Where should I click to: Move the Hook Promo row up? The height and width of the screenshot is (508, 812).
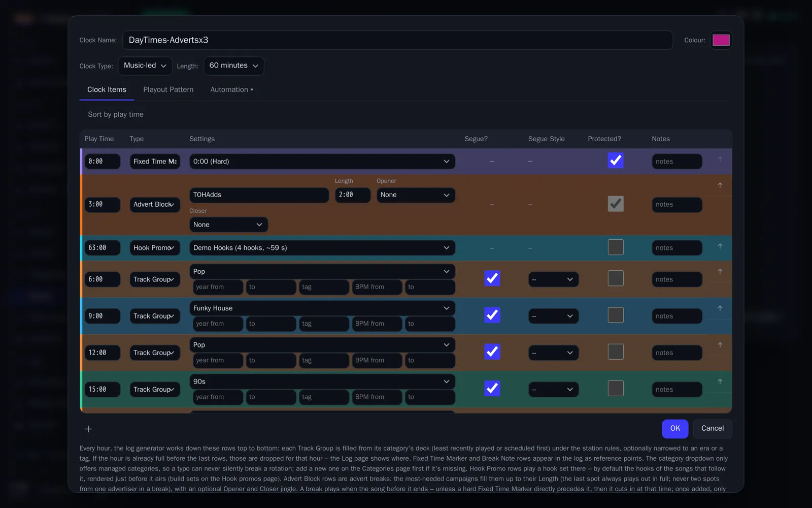click(x=720, y=246)
